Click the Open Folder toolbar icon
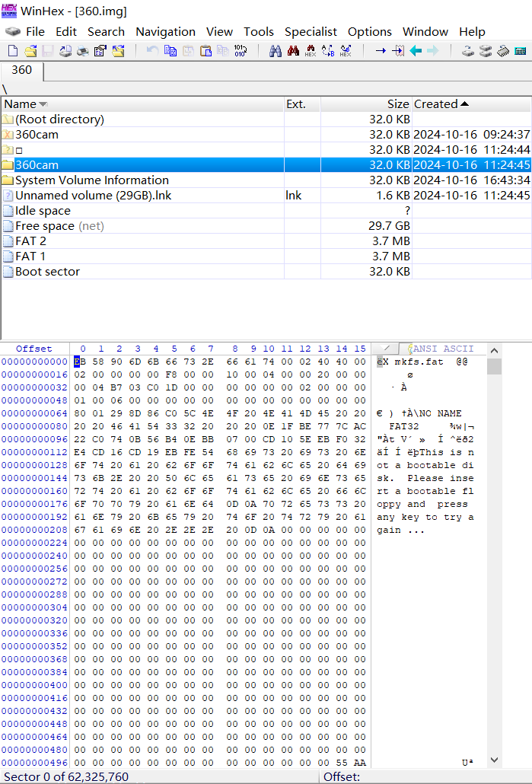This screenshot has width=532, height=784. tap(118, 51)
